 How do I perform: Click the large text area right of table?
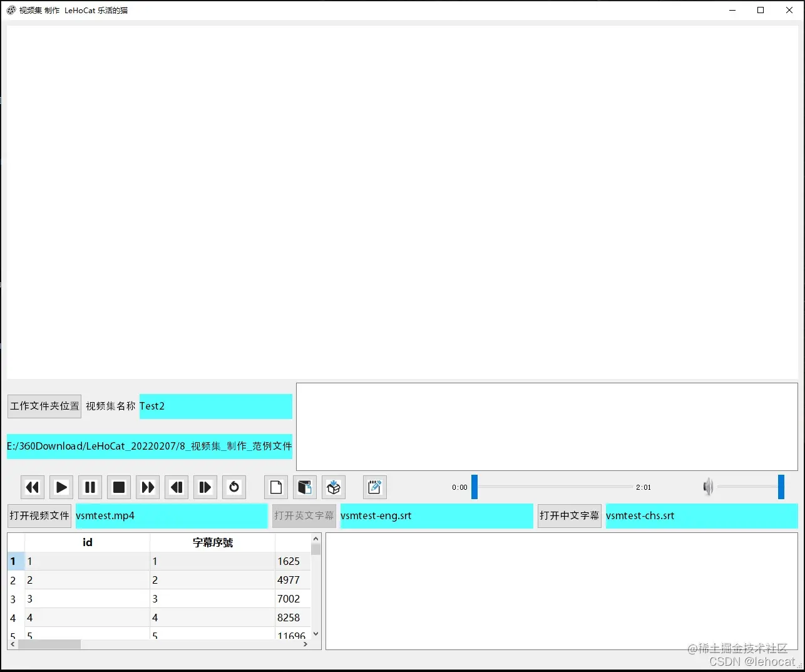click(561, 591)
